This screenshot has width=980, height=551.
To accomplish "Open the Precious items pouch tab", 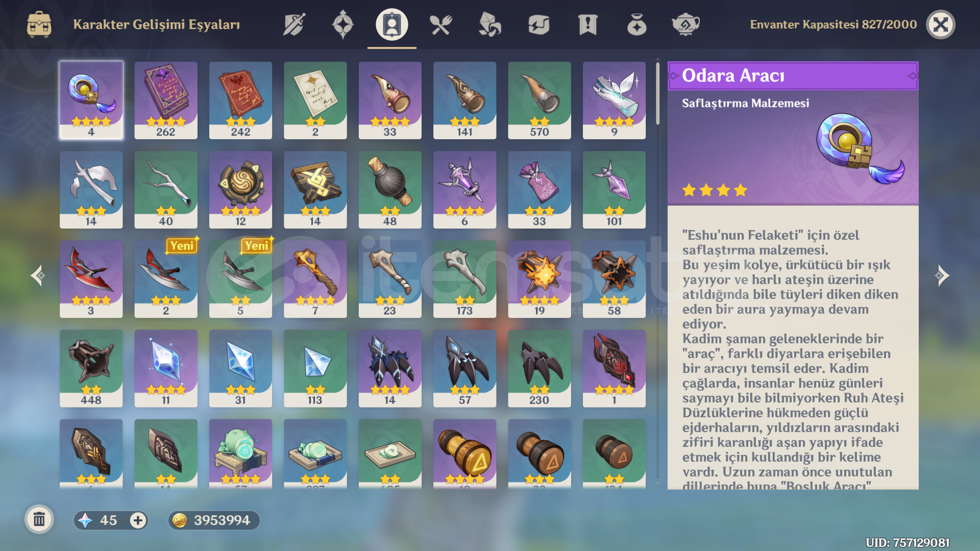I will [x=637, y=24].
